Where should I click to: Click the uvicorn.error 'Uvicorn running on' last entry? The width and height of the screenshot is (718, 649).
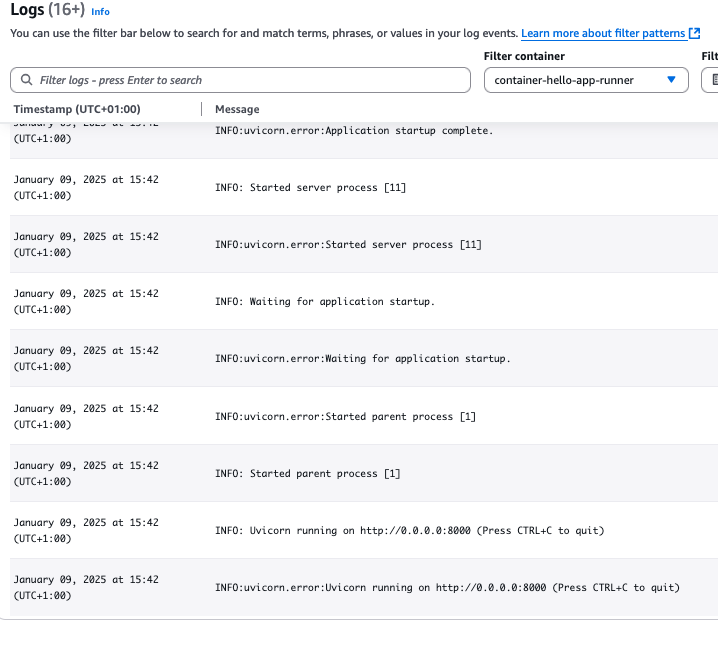pos(447,588)
